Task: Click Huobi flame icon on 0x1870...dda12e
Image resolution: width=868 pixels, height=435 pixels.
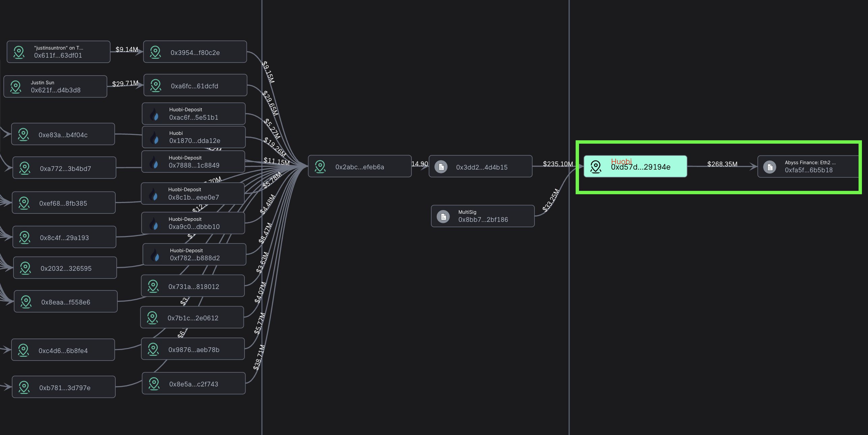Action: (154, 138)
